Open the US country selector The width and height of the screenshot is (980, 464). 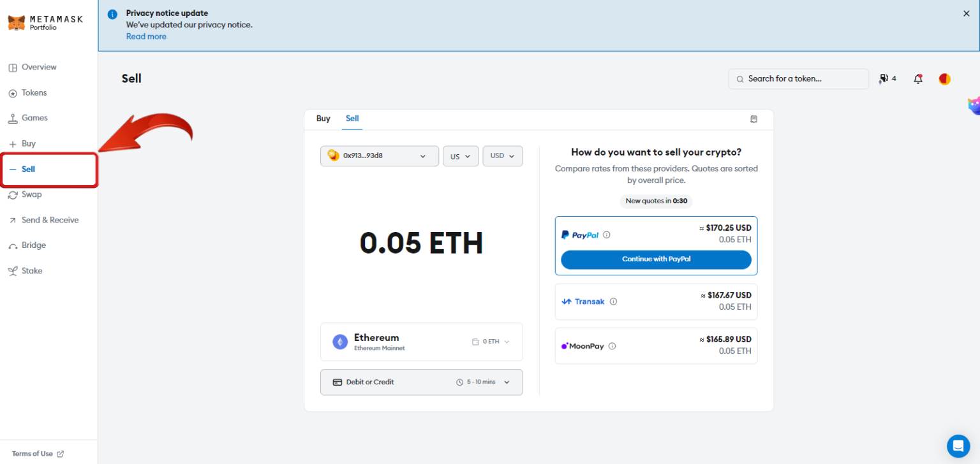(461, 156)
